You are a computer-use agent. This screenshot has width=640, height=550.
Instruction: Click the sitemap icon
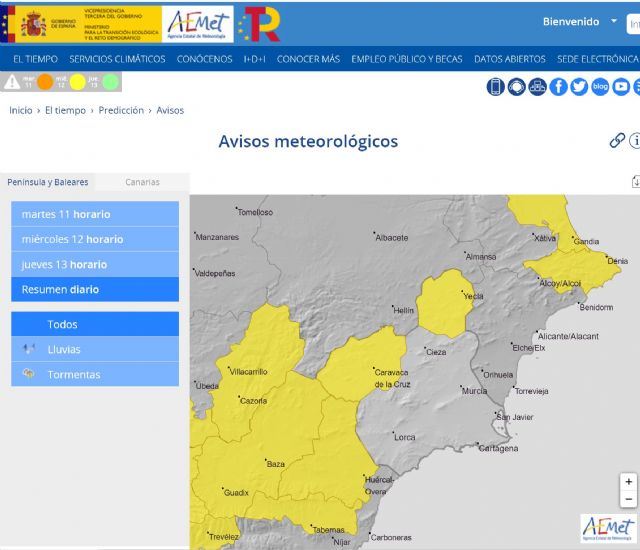[537, 87]
